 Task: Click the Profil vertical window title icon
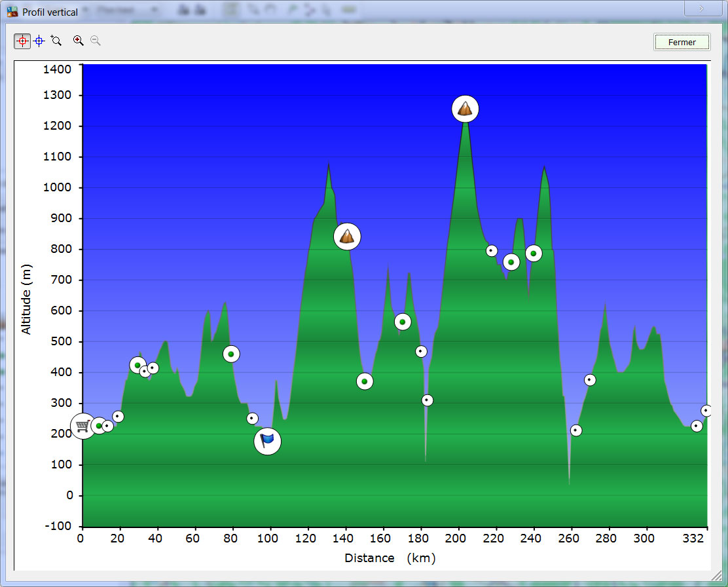[12, 12]
